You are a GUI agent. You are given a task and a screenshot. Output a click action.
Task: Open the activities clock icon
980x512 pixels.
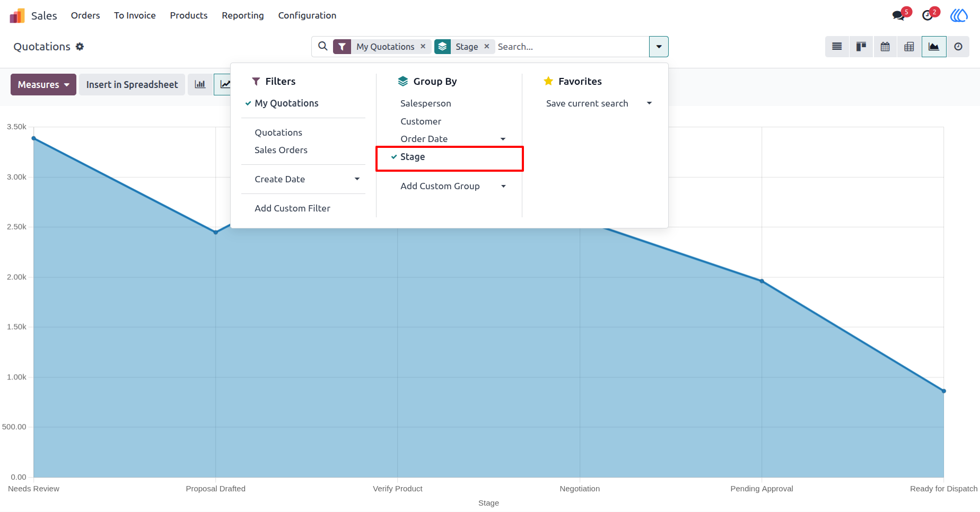point(929,15)
